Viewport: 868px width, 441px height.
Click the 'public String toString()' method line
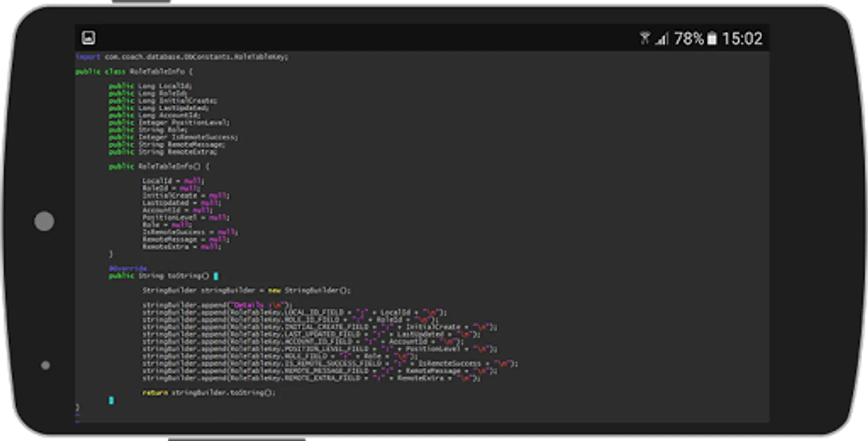tap(159, 276)
